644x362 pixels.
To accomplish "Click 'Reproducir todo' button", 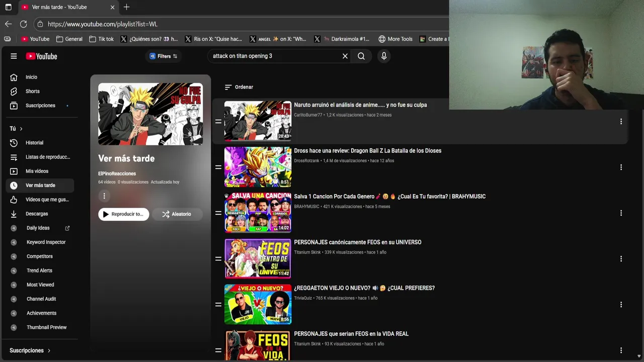I will [124, 214].
